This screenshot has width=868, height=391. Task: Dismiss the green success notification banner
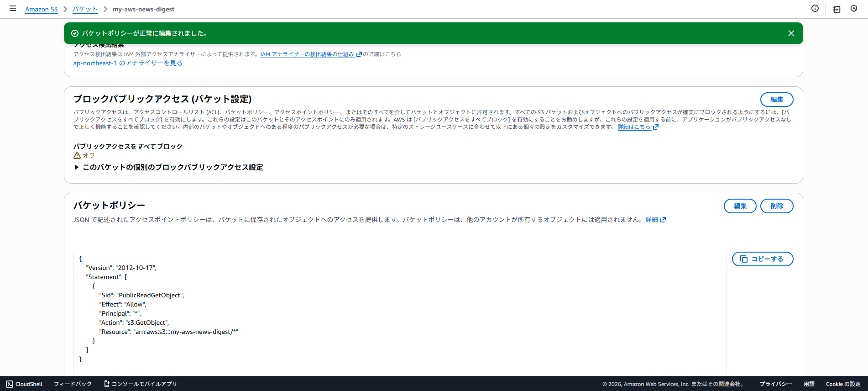791,33
